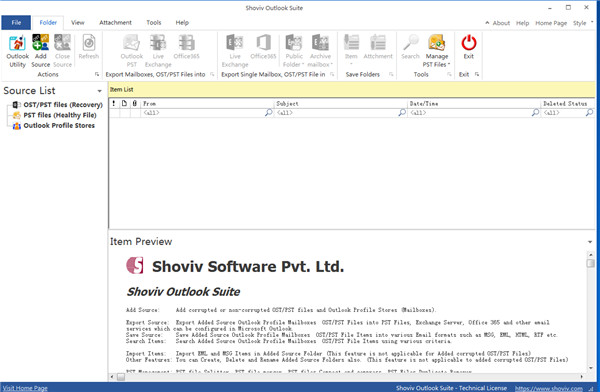This screenshot has height=392, width=600.
Task: Open the File menu
Action: point(16,23)
